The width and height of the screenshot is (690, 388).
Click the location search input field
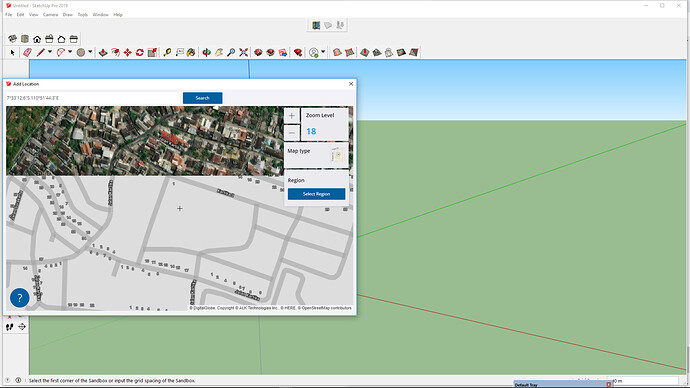click(x=93, y=98)
